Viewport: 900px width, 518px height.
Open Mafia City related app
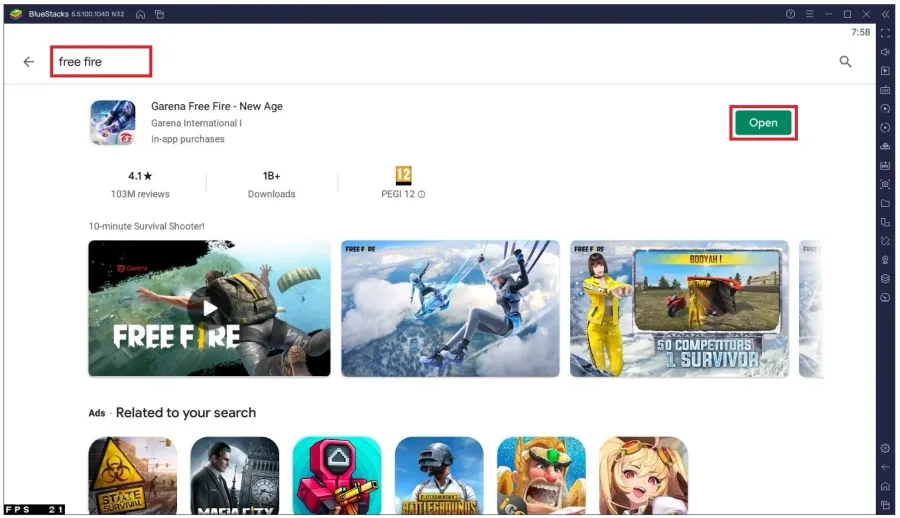(x=235, y=476)
